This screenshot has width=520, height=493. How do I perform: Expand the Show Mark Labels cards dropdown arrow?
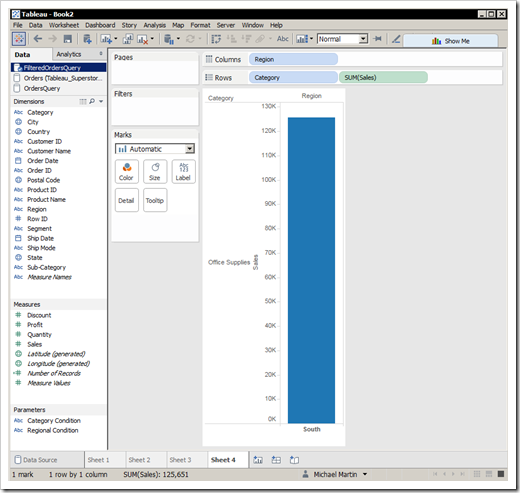tap(311, 39)
